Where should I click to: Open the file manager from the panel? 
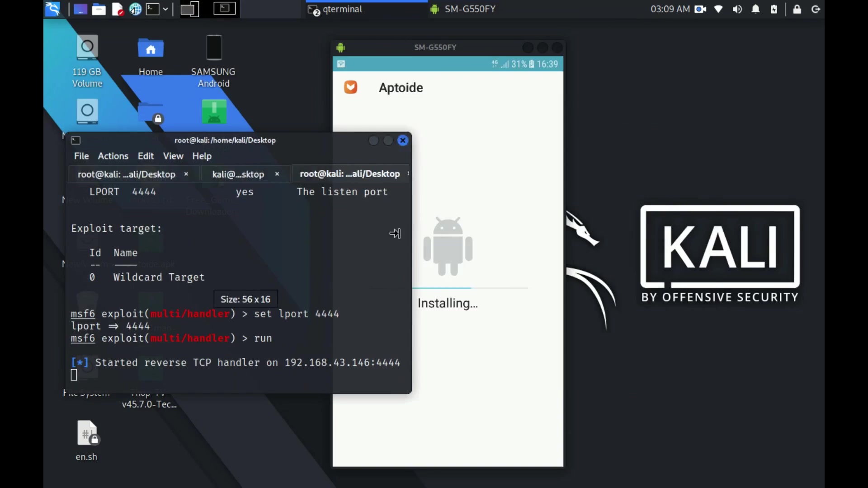(99, 9)
